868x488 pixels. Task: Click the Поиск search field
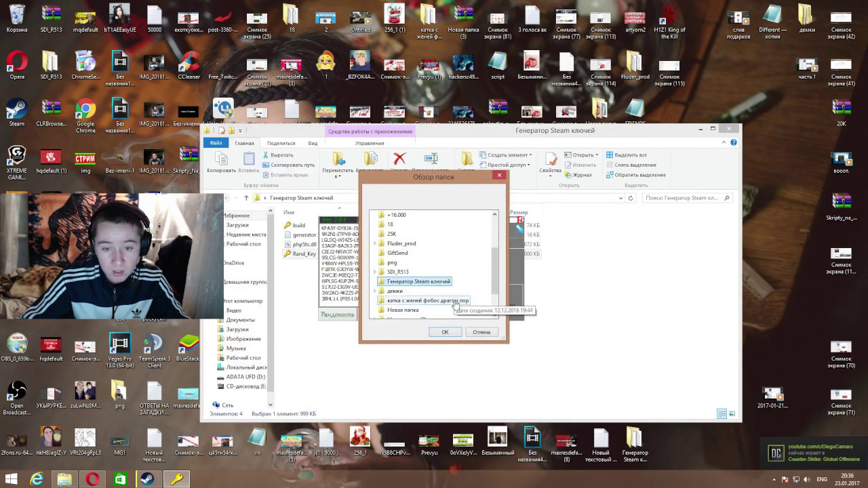point(687,198)
